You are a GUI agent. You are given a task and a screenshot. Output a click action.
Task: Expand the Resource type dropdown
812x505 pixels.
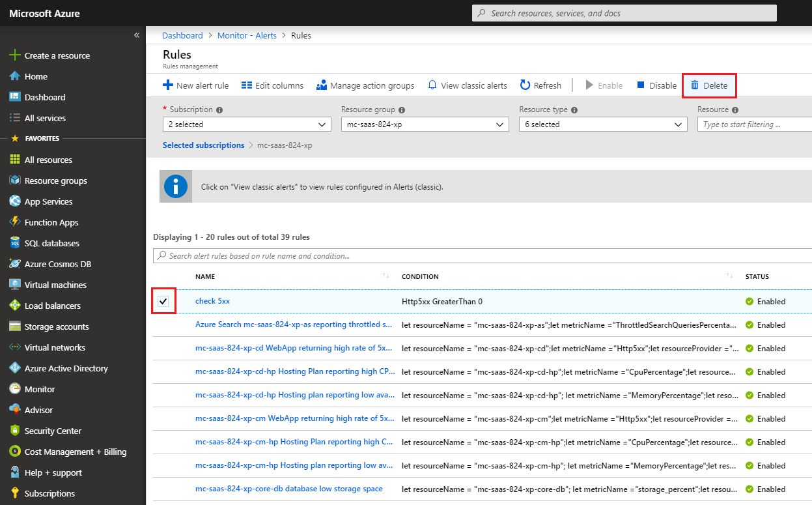pos(602,124)
